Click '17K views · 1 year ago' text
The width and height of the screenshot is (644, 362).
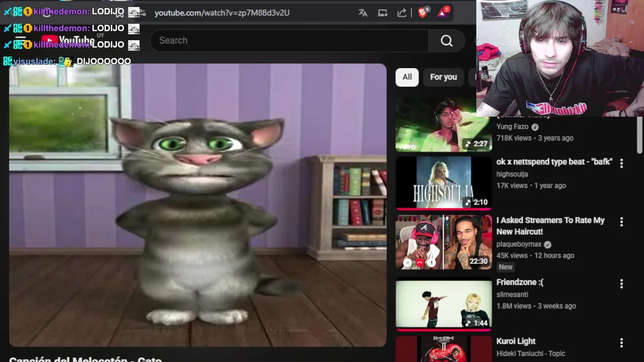coord(531,186)
